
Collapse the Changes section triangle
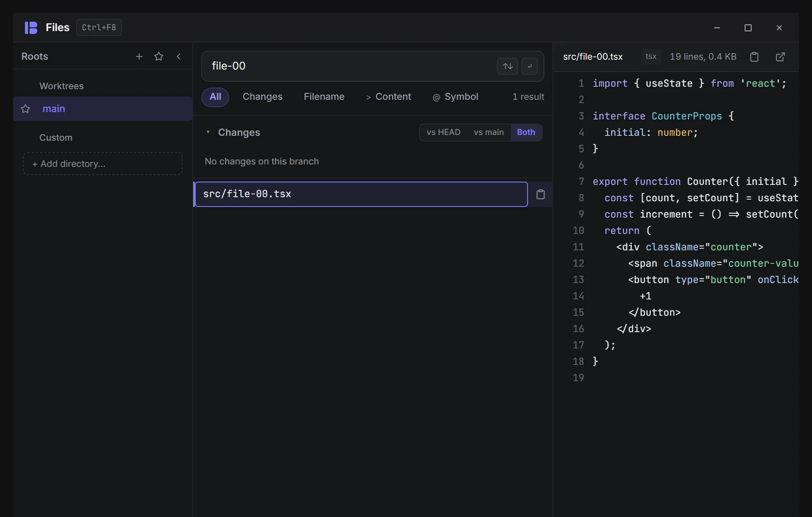coord(208,132)
